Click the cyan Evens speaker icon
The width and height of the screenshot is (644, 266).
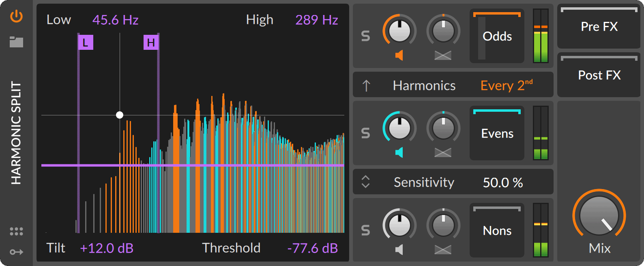coord(399,153)
